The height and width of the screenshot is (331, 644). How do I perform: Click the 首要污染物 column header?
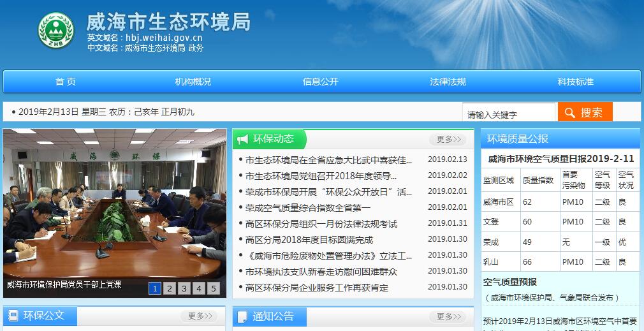[x=573, y=180]
